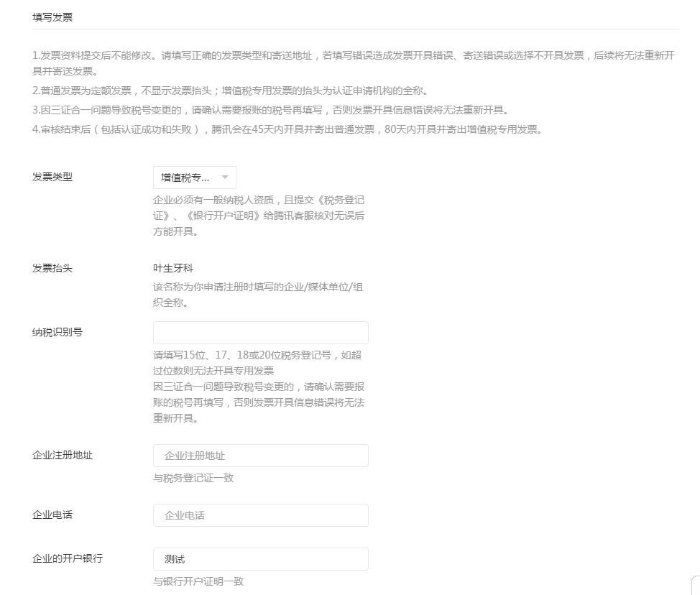Click the dropdown arrow beside 增值税专...

point(224,177)
